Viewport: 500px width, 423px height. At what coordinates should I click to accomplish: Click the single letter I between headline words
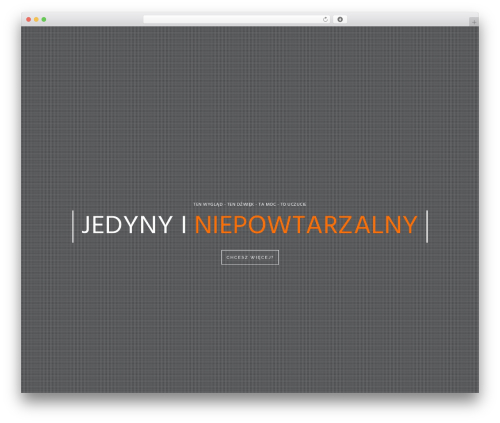click(x=184, y=225)
